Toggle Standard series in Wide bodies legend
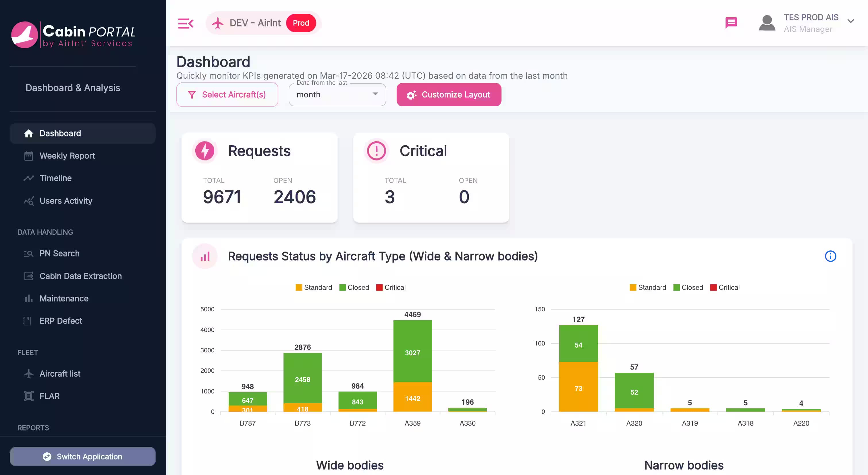The width and height of the screenshot is (868, 475). pos(314,287)
